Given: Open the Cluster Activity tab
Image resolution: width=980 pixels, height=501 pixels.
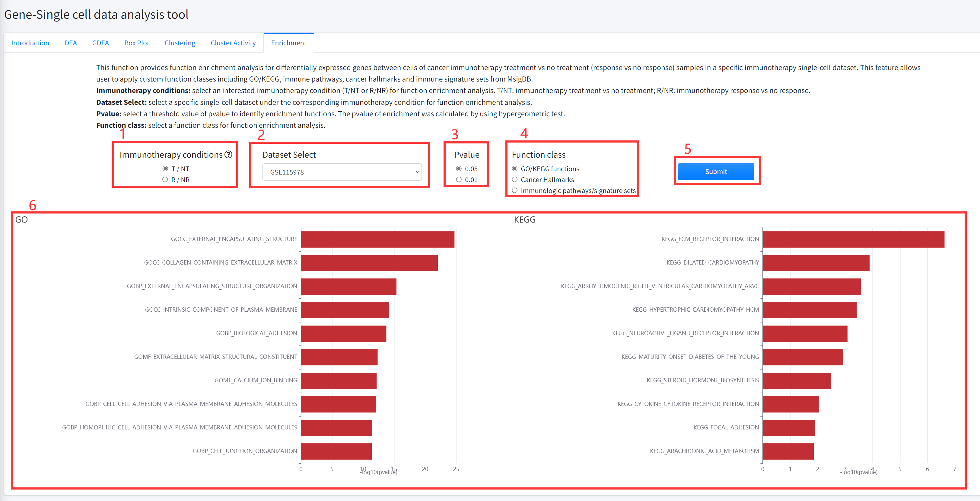Looking at the screenshot, I should [x=233, y=43].
